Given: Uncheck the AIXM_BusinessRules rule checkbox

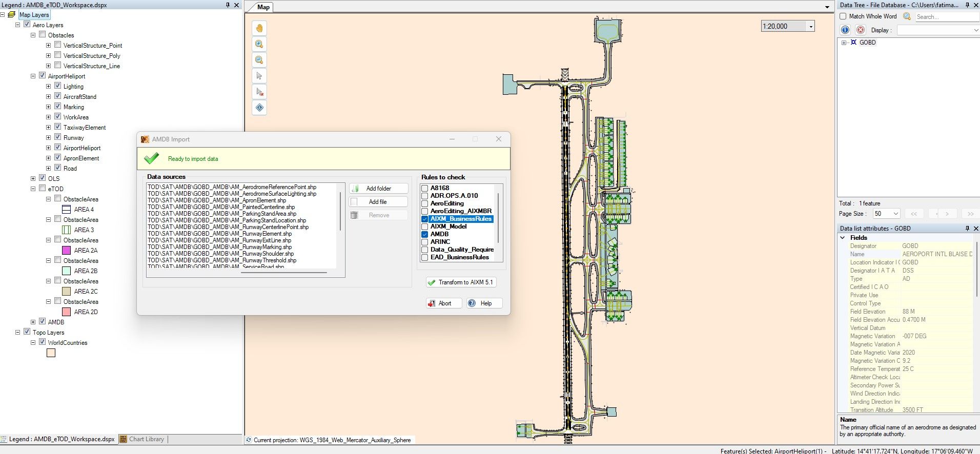Looking at the screenshot, I should pos(425,219).
